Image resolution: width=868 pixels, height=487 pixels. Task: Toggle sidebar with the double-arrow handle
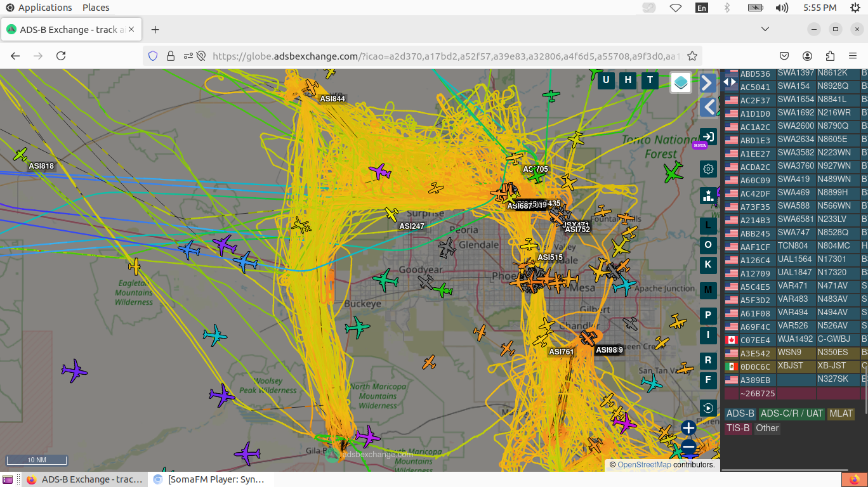coord(730,82)
